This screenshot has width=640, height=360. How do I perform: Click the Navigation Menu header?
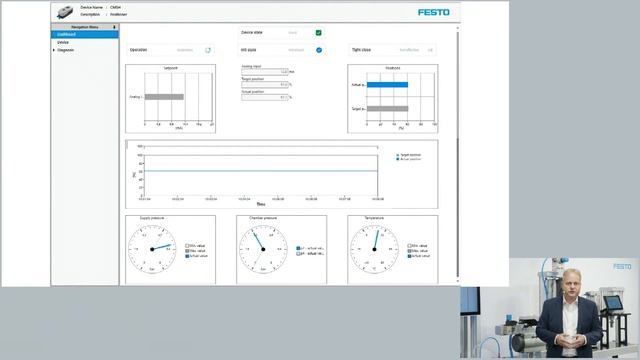click(x=85, y=27)
